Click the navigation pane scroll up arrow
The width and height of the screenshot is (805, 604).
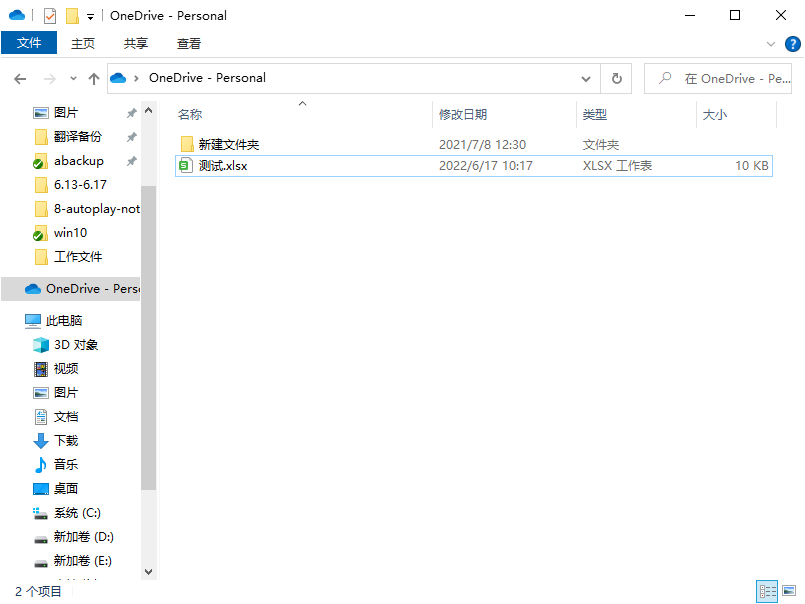point(148,110)
